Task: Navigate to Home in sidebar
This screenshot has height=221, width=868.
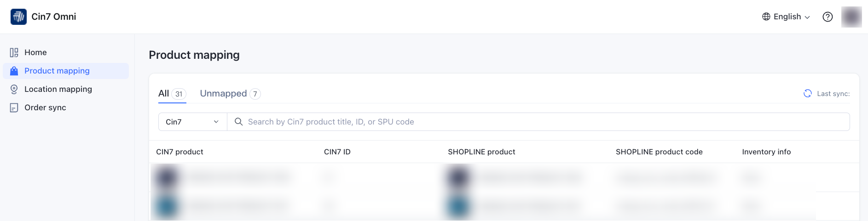Action: click(x=35, y=53)
